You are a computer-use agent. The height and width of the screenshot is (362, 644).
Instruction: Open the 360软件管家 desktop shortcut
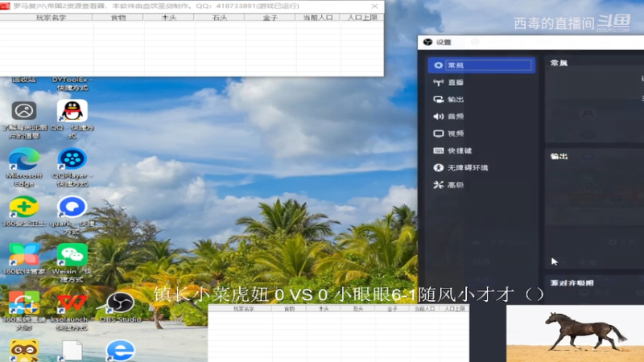[x=24, y=258]
